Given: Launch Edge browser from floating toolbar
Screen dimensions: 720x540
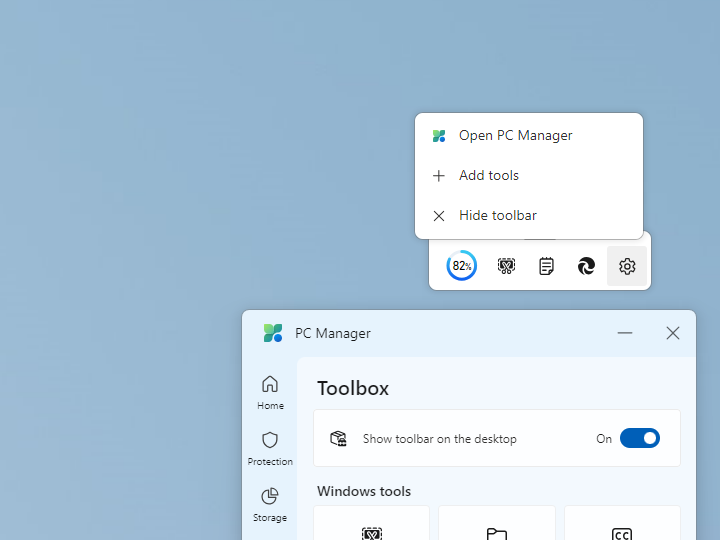Looking at the screenshot, I should pos(586,266).
